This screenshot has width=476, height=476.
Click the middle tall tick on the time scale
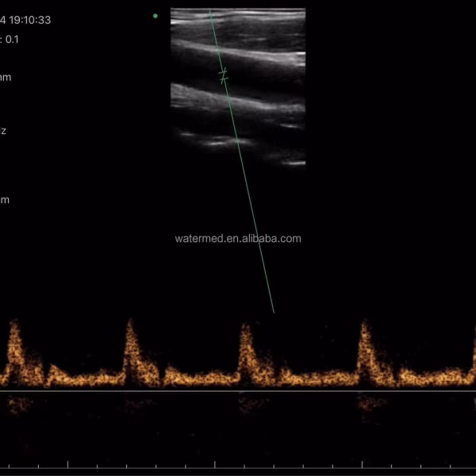pyautogui.click(x=215, y=463)
